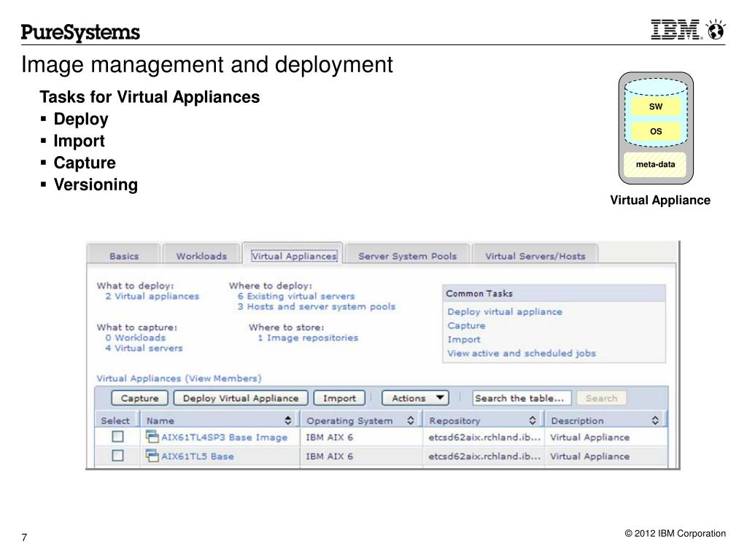747x560 pixels.
Task: Open the Virtual Appliances (View Members) link
Action: tap(179, 378)
